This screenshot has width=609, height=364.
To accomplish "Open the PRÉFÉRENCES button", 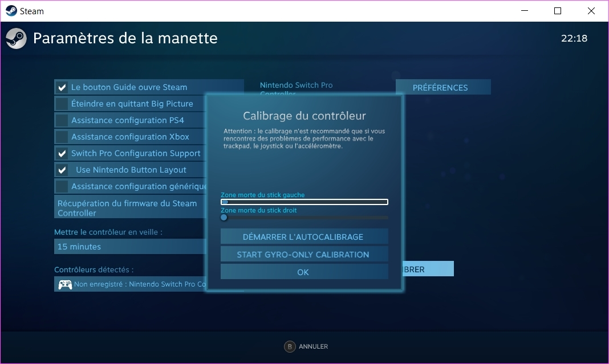I will (443, 87).
